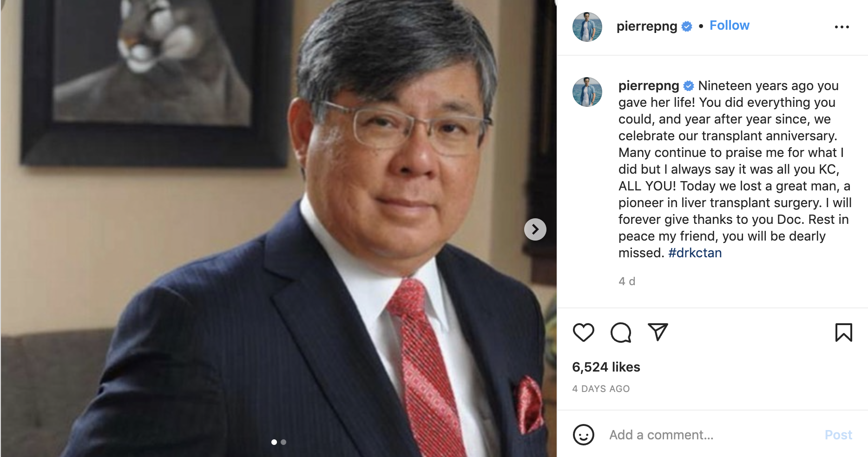View who liked via 6,524 likes
This screenshot has width=868, height=457.
(x=606, y=367)
